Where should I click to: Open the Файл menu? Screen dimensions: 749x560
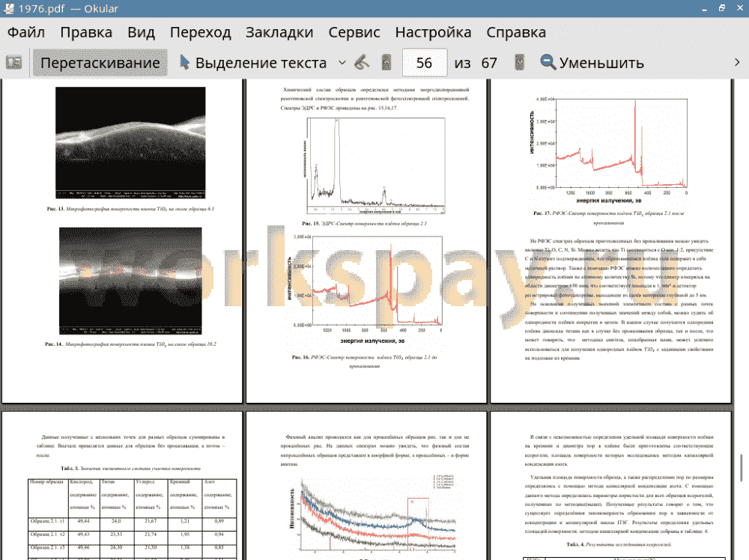26,32
